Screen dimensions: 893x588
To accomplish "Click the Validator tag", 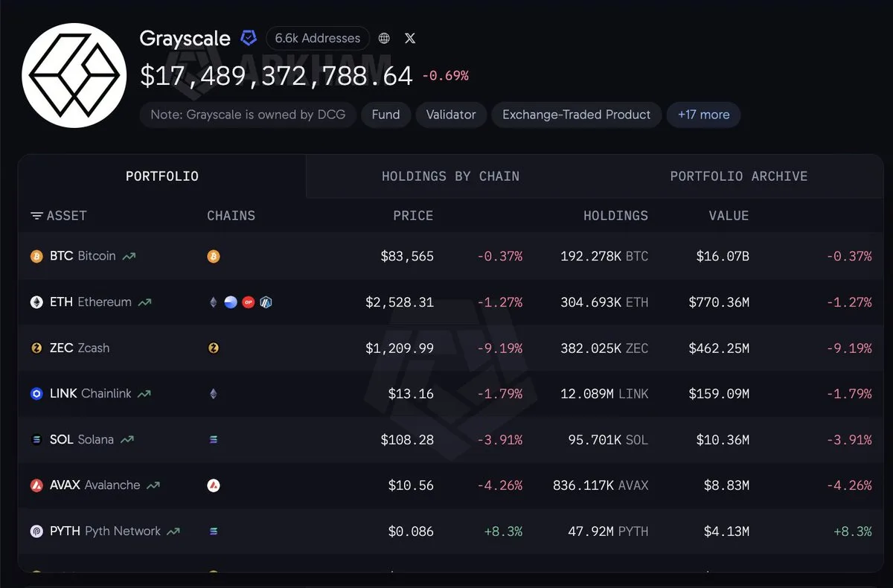I will tap(451, 115).
